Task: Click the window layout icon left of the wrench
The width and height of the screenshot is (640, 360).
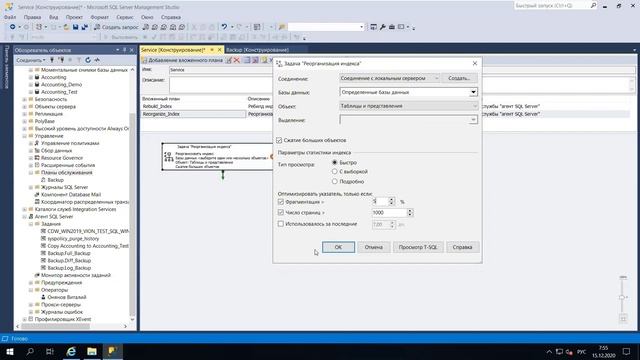Action: pos(373,27)
